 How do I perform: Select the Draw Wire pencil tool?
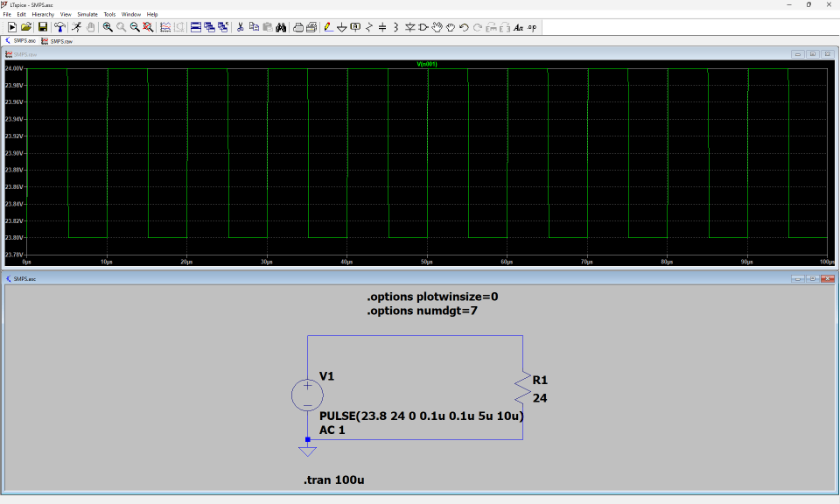pos(328,27)
